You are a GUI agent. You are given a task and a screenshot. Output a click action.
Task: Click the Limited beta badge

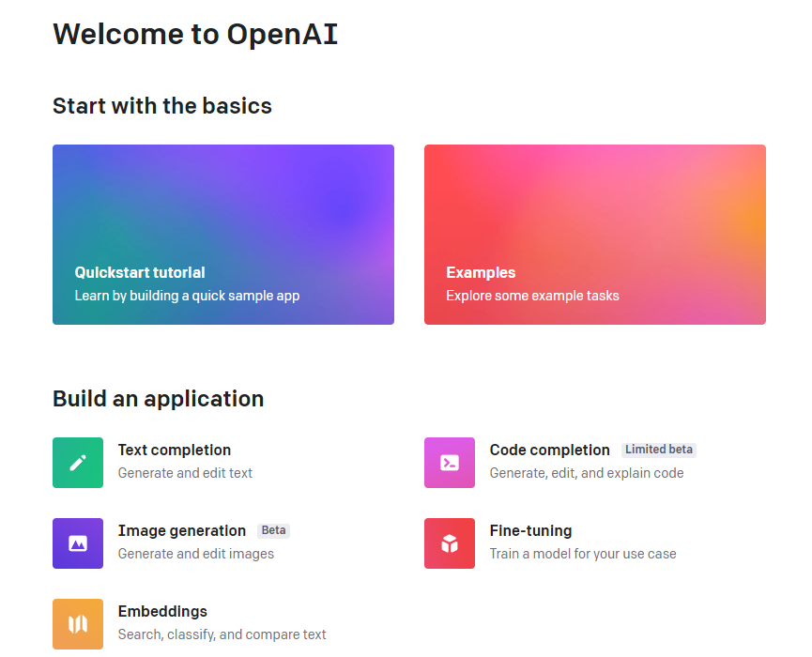[x=658, y=450]
